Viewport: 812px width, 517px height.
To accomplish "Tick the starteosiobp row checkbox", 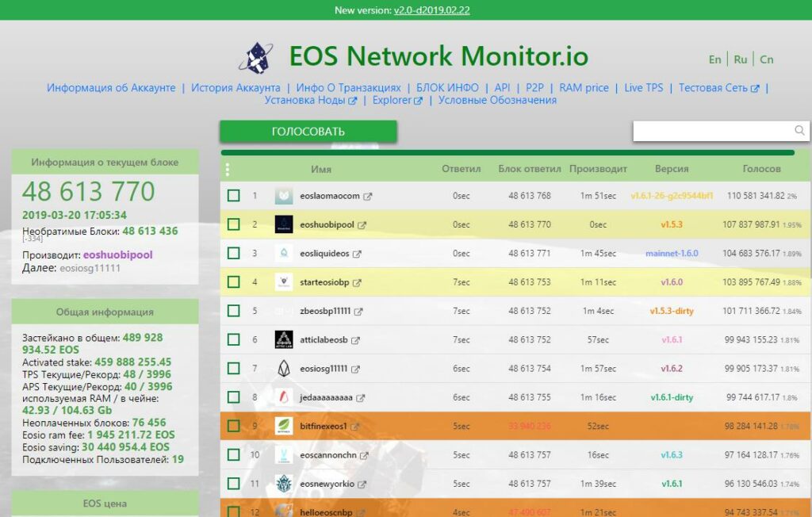I will (x=233, y=282).
